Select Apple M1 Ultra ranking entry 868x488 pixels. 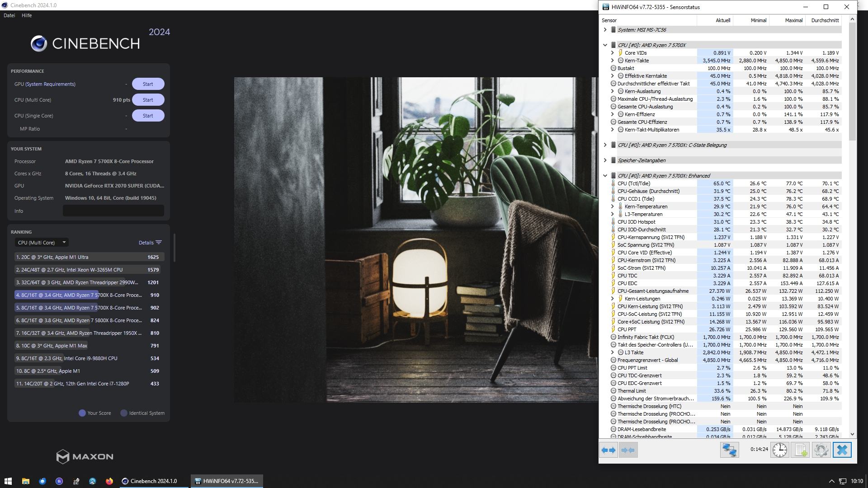90,257
